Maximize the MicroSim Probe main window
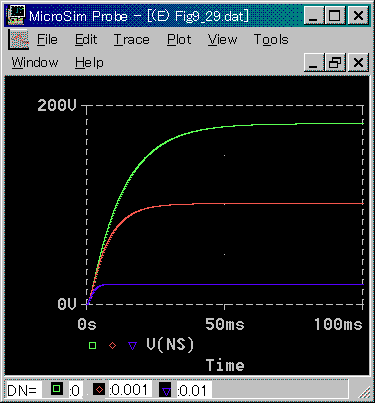This screenshot has height=403, width=375. tap(335, 15)
